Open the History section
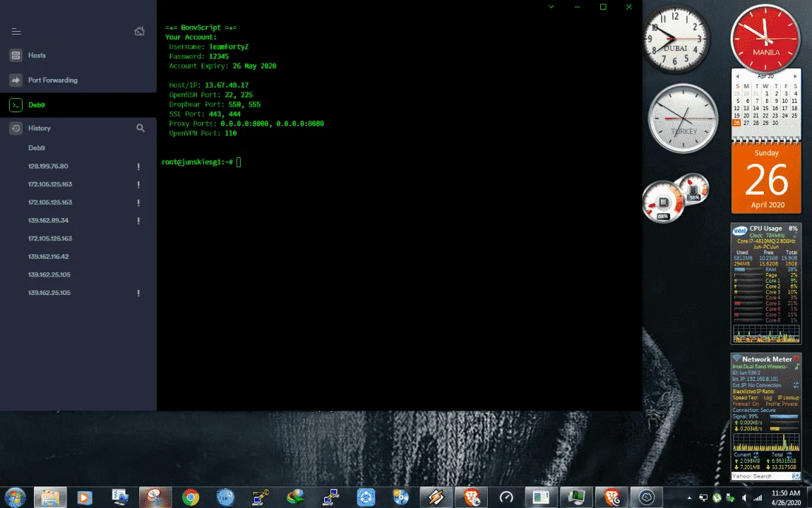812x508 pixels. point(40,128)
